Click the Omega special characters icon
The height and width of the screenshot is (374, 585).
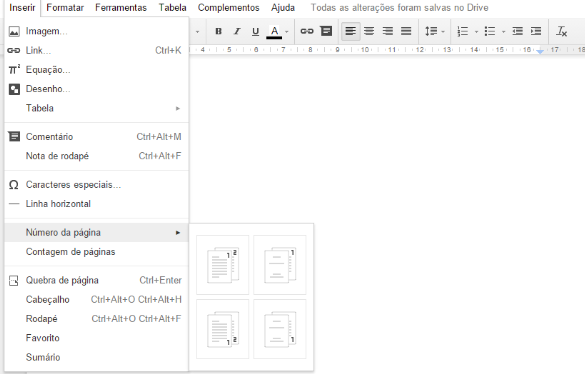point(14,185)
